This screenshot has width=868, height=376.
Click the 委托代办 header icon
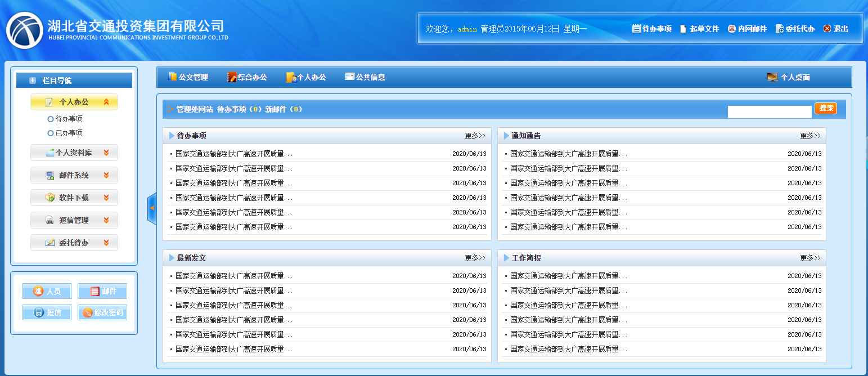(x=779, y=29)
